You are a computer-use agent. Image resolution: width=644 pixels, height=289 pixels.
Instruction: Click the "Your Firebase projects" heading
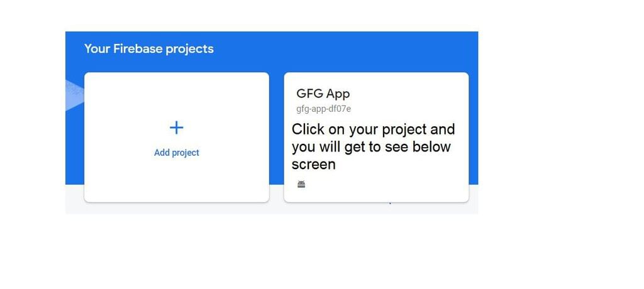pos(149,48)
